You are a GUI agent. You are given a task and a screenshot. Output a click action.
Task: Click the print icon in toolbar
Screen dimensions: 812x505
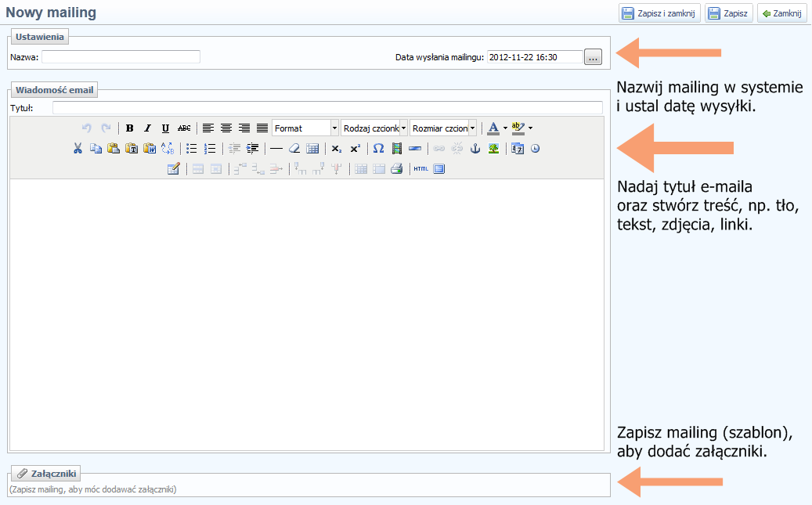(396, 169)
